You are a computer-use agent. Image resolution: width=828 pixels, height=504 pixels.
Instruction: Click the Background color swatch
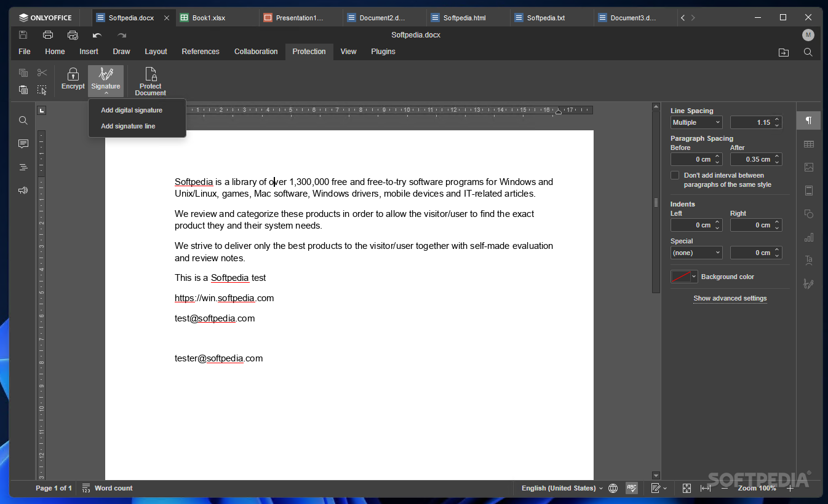coord(681,277)
